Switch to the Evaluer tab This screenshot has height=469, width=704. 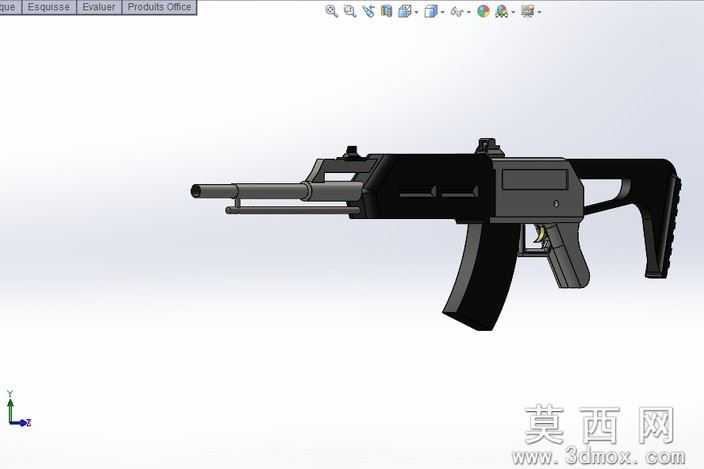click(x=99, y=7)
